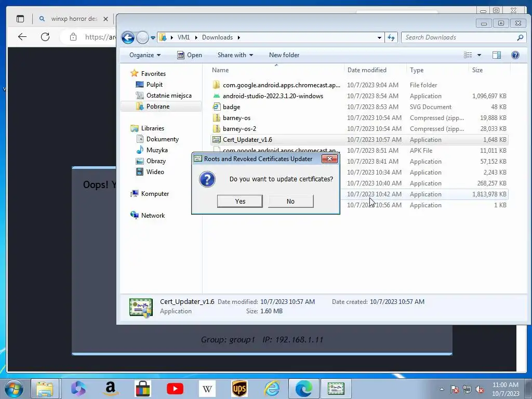This screenshot has width=532, height=399.
Task: Click Downloads in the address breadcrumb
Action: (218, 37)
